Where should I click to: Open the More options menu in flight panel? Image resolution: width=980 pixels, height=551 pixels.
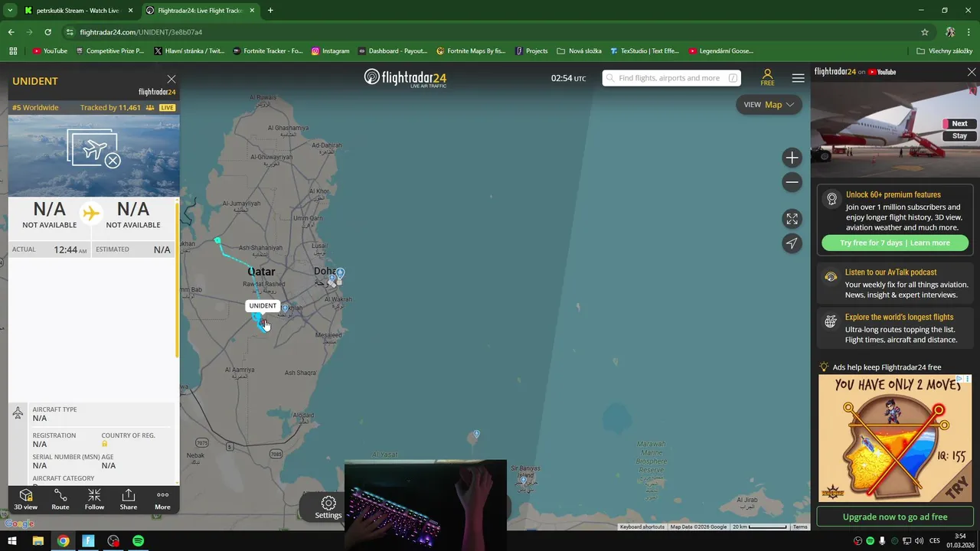pos(162,500)
